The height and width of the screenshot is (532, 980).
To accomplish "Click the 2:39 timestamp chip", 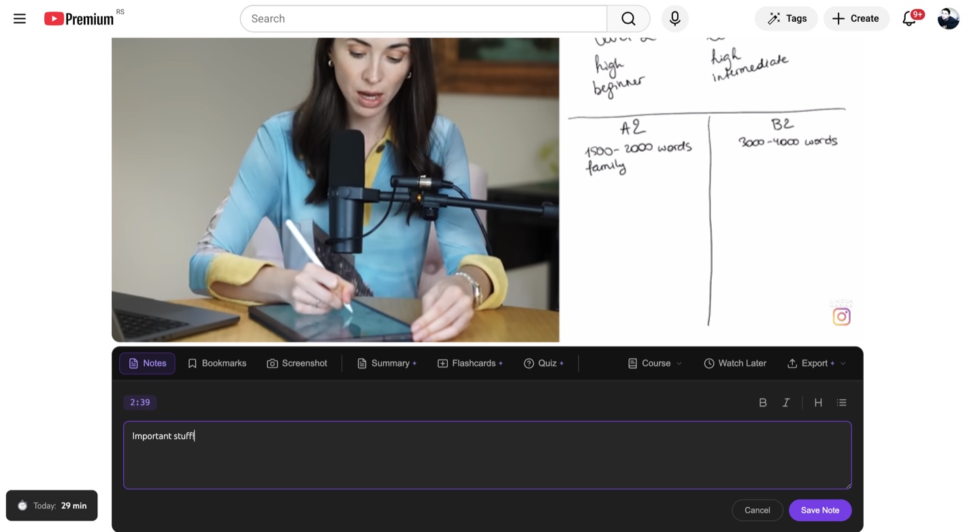I will pyautogui.click(x=140, y=402).
